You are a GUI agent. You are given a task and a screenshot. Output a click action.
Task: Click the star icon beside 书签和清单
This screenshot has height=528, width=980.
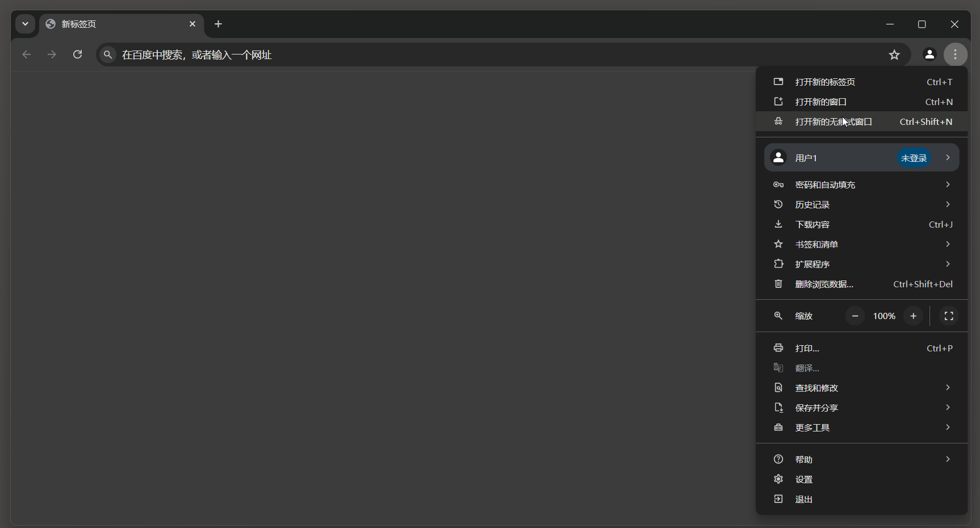tap(778, 244)
